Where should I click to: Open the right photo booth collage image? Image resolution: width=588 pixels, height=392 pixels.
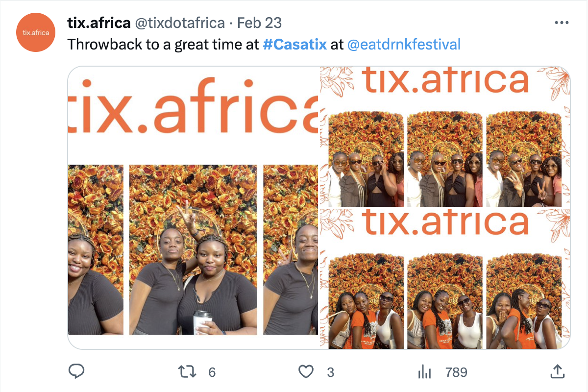445,208
